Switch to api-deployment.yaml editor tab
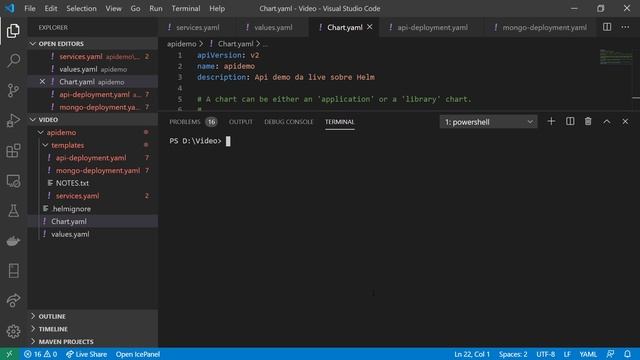Image resolution: width=640 pixels, height=360 pixels. click(x=432, y=27)
